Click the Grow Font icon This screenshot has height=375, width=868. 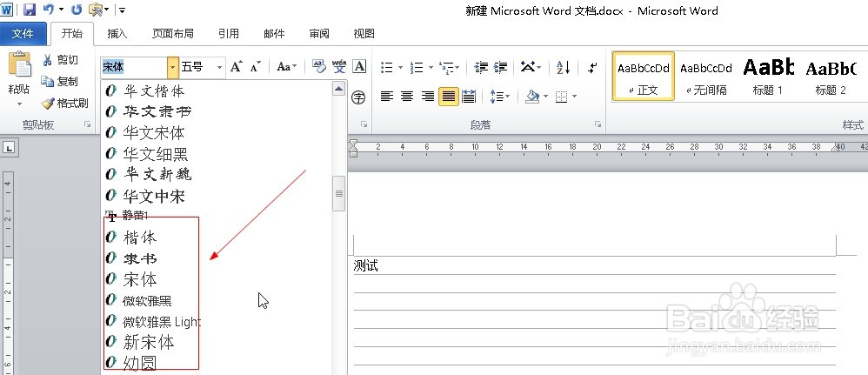coord(237,67)
